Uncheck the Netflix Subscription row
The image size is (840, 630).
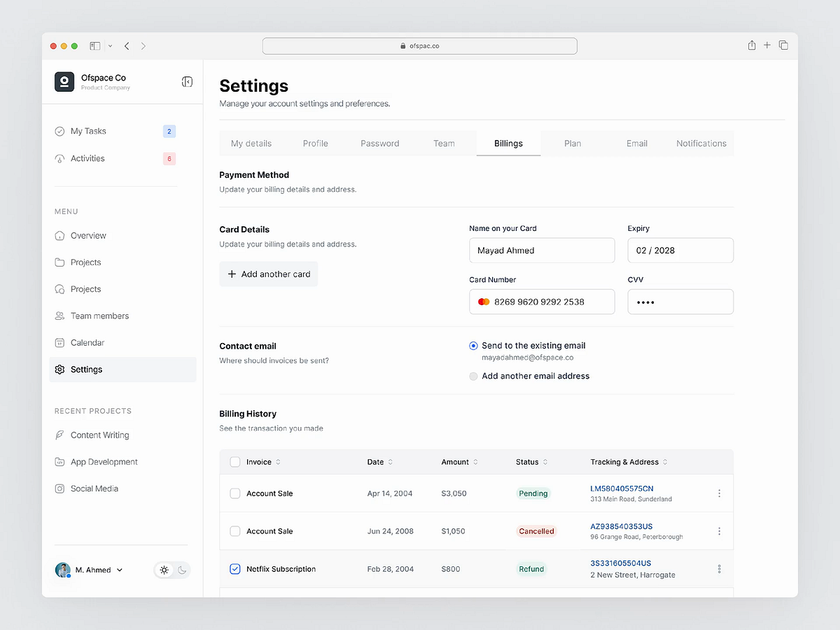234,569
